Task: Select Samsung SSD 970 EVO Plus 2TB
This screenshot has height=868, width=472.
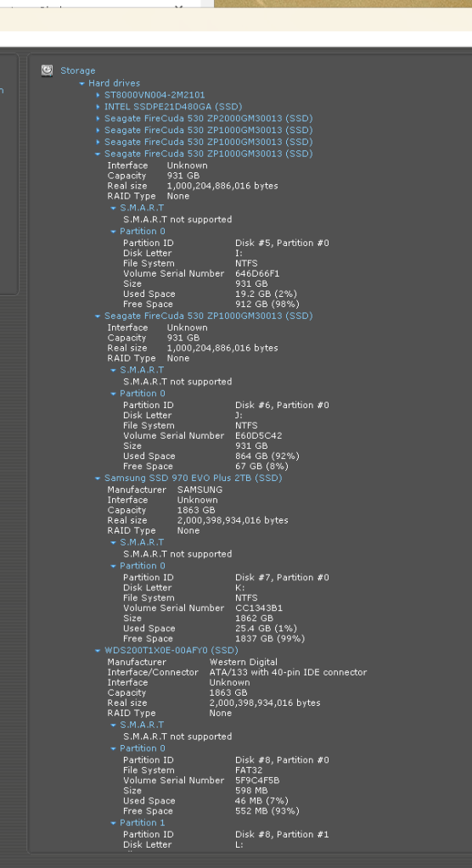Action: (194, 478)
